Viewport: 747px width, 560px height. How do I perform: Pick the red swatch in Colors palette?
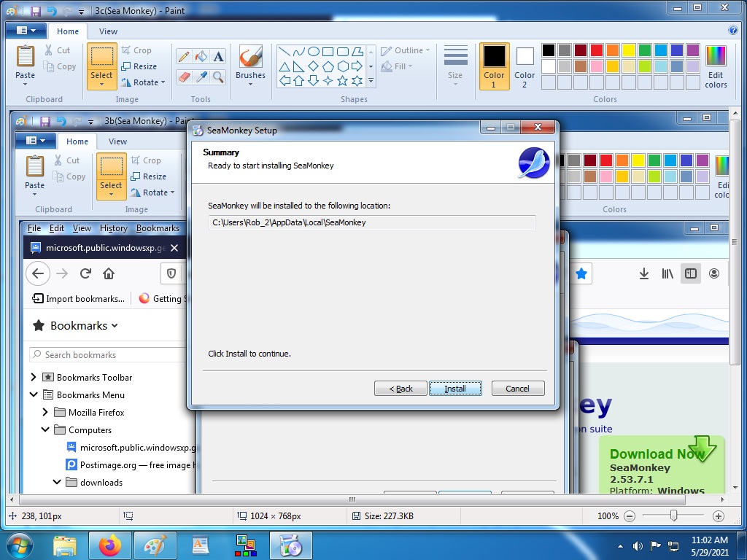[x=597, y=50]
